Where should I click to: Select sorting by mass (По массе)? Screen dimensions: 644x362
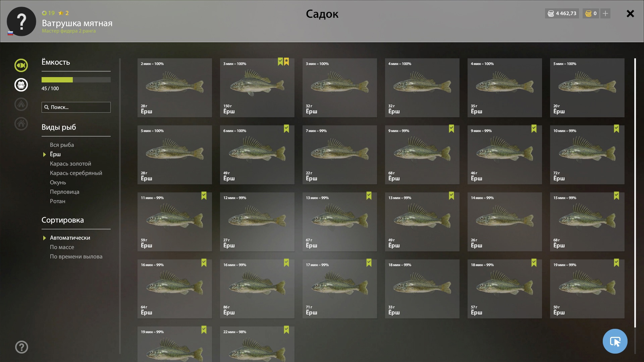pyautogui.click(x=62, y=247)
